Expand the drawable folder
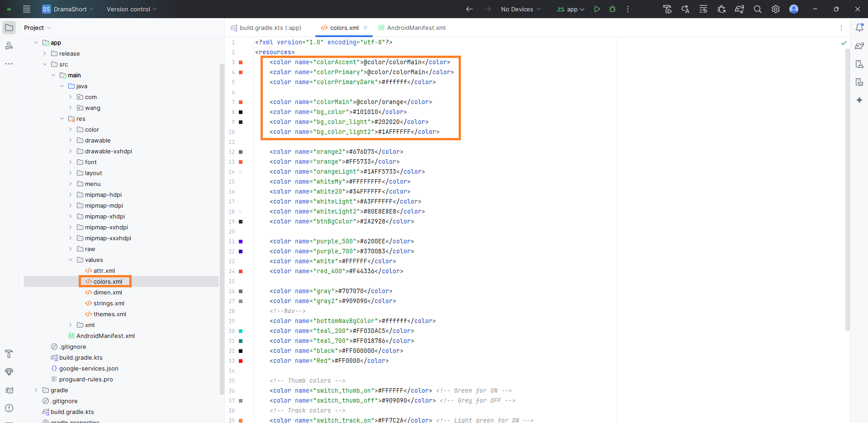The width and height of the screenshot is (868, 423). click(71, 140)
